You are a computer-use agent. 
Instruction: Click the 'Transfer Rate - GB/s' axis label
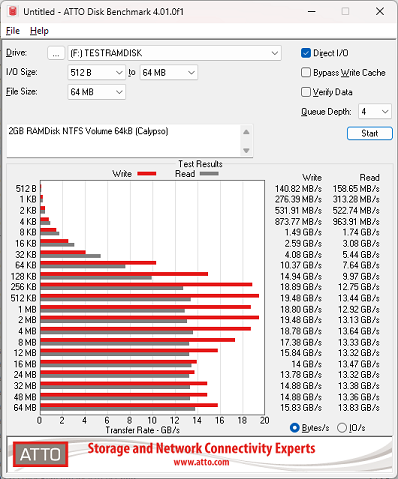(x=143, y=430)
